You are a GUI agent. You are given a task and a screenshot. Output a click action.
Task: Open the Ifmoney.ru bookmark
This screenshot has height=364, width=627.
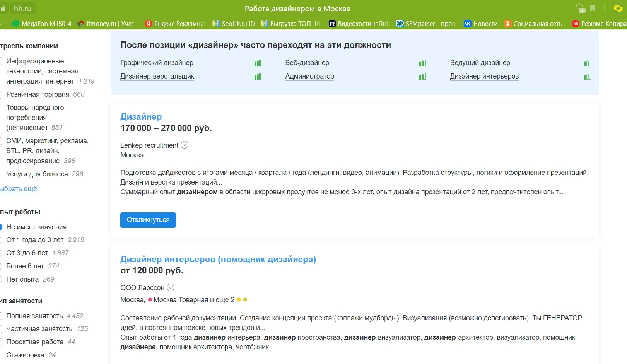coord(108,24)
